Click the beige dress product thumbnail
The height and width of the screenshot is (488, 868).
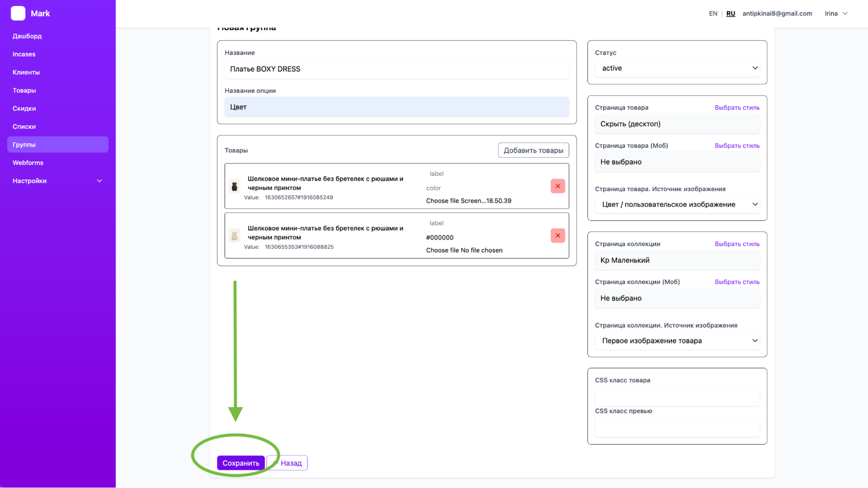pos(234,236)
